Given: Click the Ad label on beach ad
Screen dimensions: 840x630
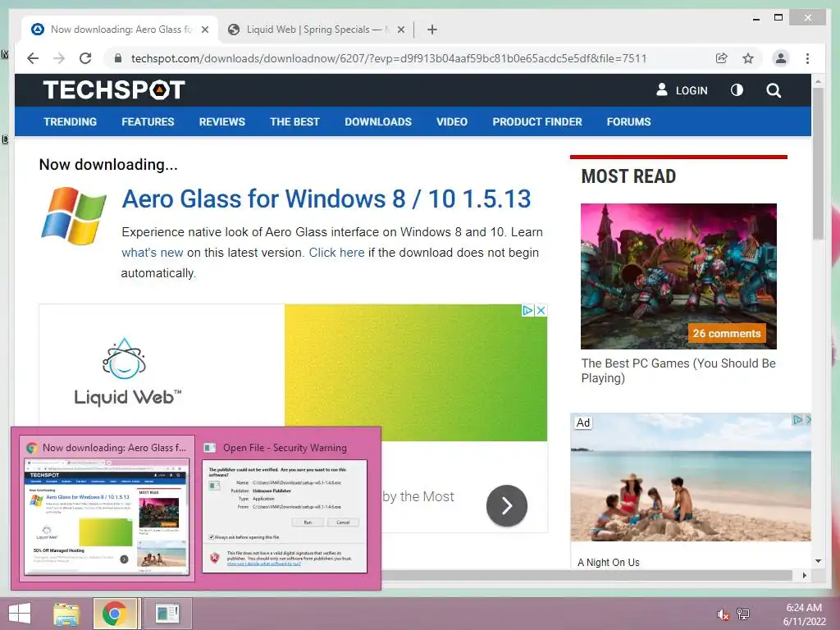Looking at the screenshot, I should click(x=583, y=422).
